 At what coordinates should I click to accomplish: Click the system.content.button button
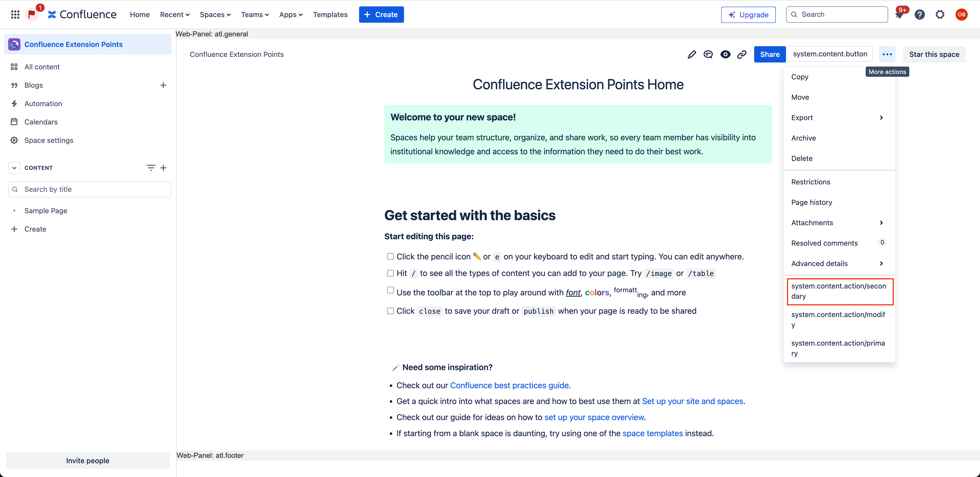click(x=830, y=54)
